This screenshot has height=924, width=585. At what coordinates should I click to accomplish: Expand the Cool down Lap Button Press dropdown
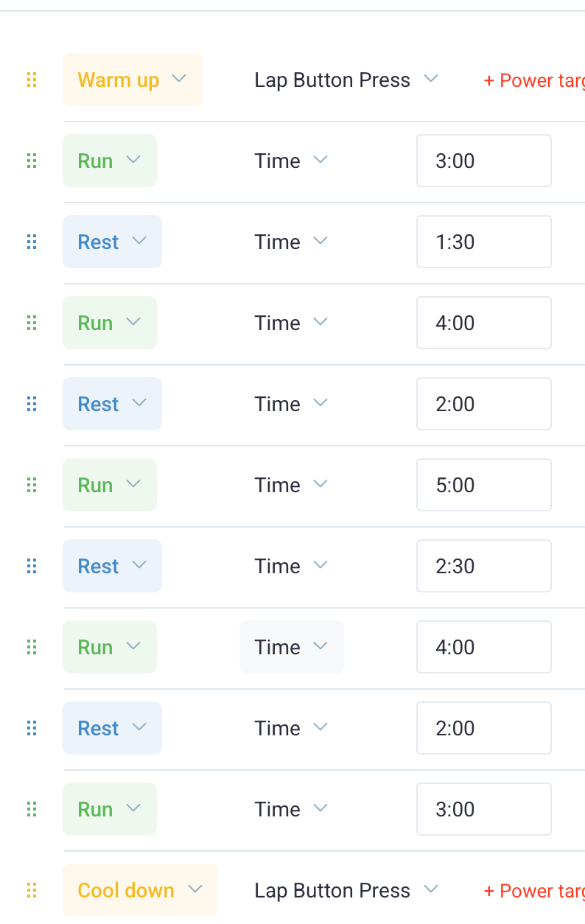346,890
